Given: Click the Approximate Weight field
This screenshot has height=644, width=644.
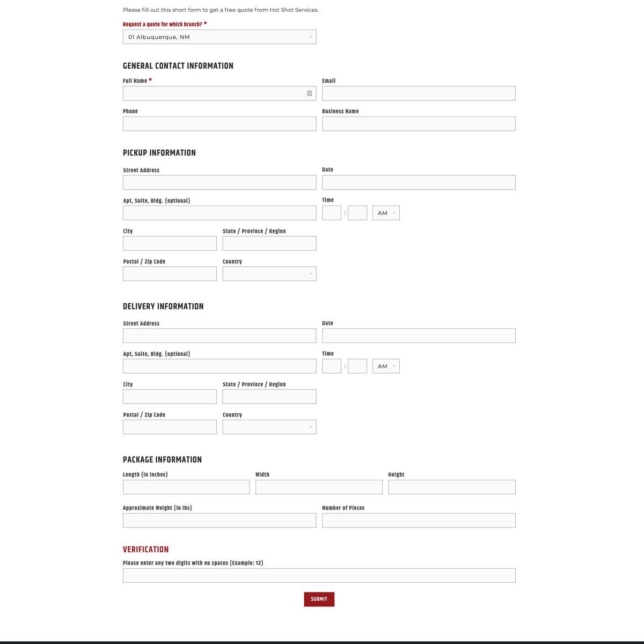Looking at the screenshot, I should click(219, 520).
